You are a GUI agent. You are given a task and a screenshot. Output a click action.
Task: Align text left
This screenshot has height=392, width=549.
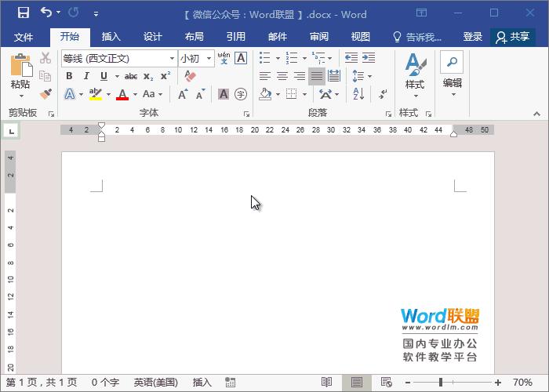pos(265,76)
